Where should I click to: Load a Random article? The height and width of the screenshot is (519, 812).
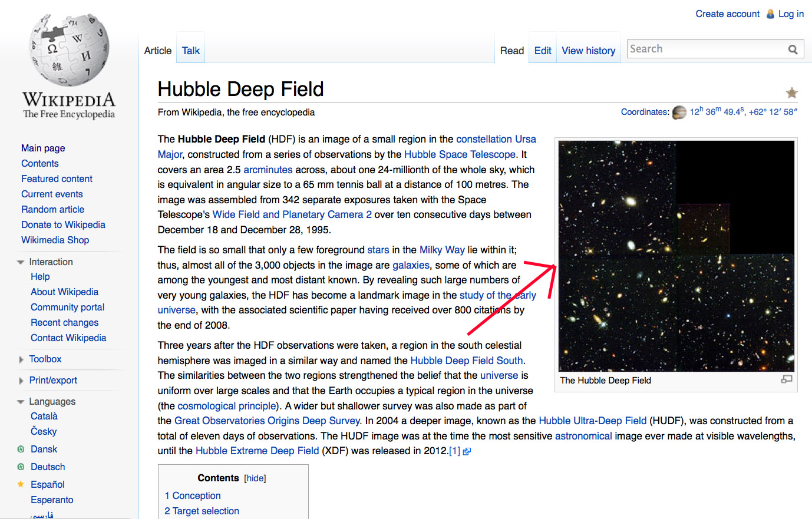[52, 209]
